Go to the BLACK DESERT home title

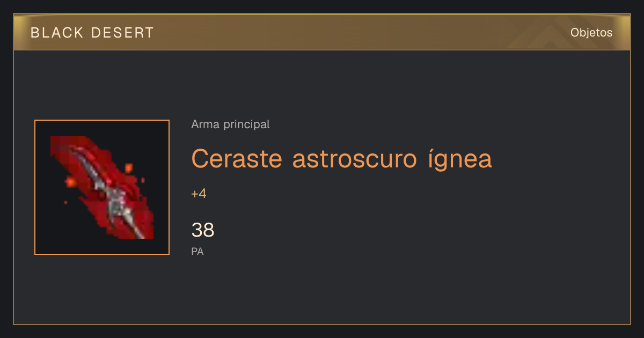92,33
